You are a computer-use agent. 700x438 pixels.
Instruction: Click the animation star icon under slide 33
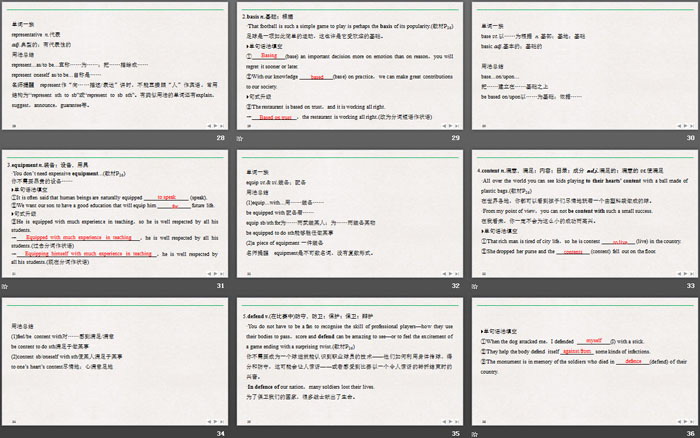coord(475,286)
